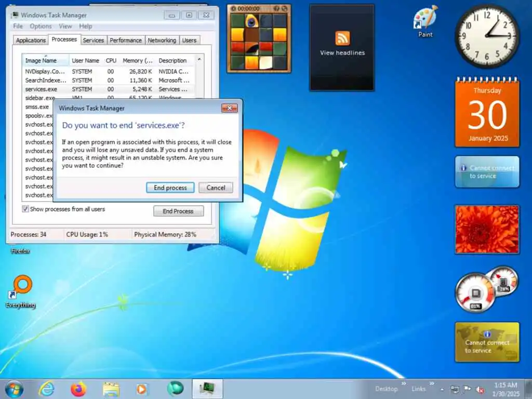Click View headlines in feed gadget
This screenshot has height=399, width=532.
pyautogui.click(x=342, y=53)
